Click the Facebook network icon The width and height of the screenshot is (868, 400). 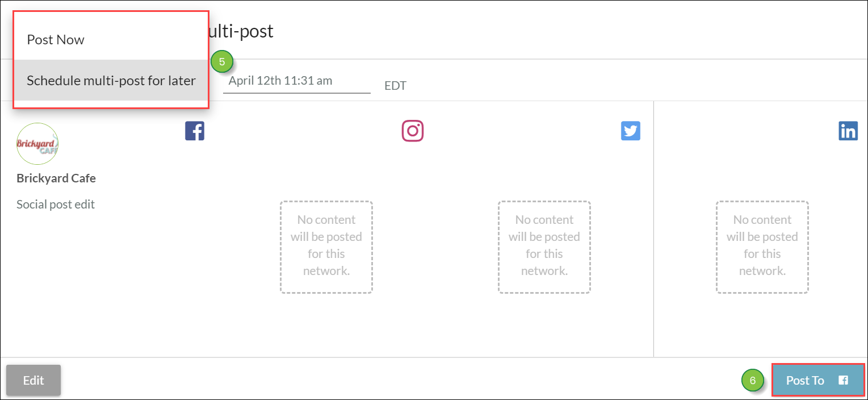(195, 131)
